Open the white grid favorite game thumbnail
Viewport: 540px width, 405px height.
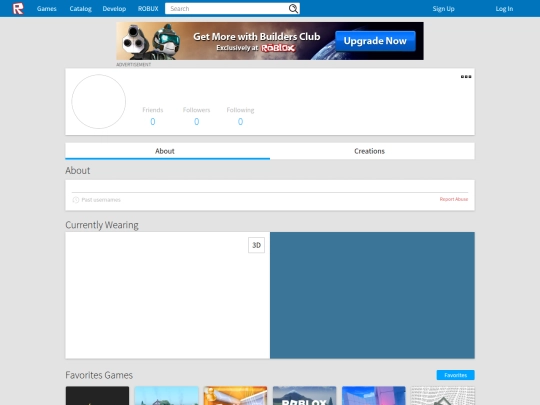coord(443,395)
